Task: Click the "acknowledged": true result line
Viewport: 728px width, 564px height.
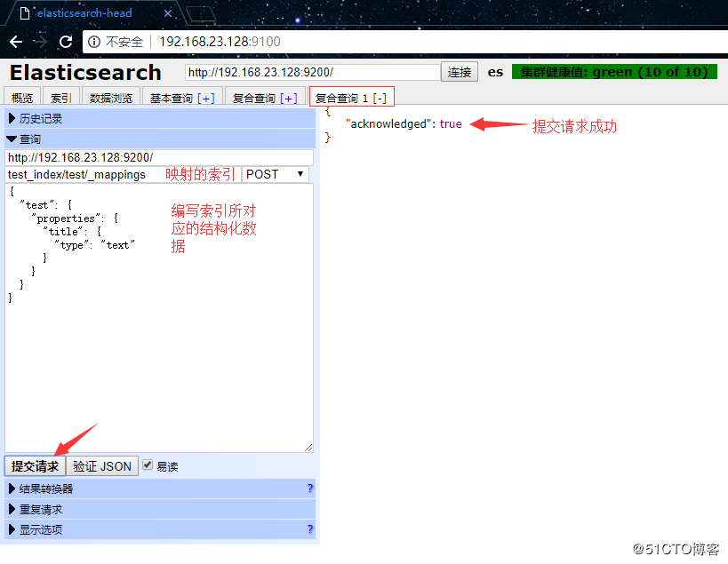Action: click(x=404, y=123)
